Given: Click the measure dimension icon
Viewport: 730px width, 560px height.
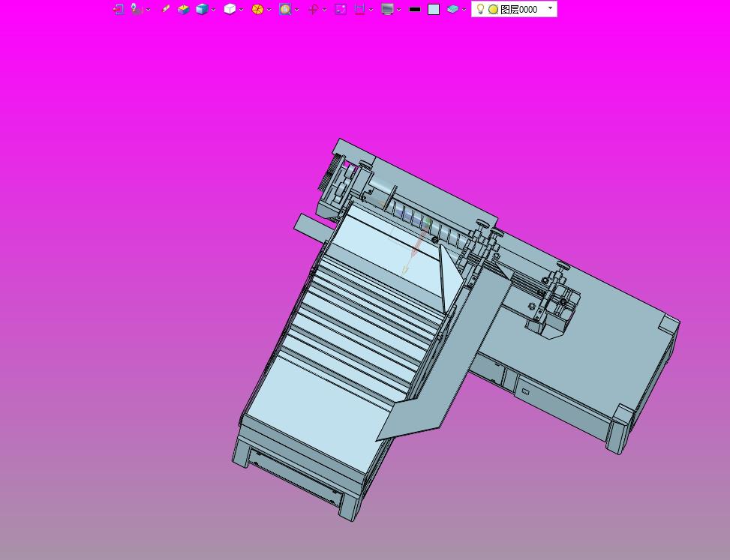Looking at the screenshot, I should pos(359,9).
